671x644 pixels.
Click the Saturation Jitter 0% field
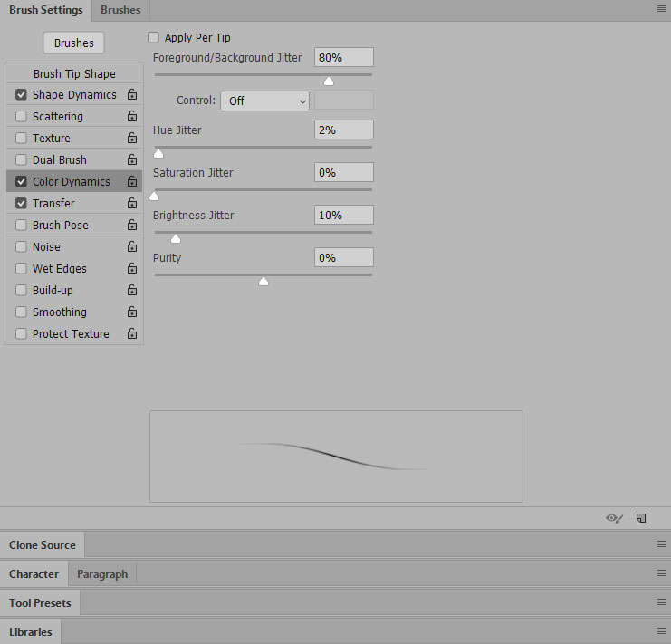(343, 172)
